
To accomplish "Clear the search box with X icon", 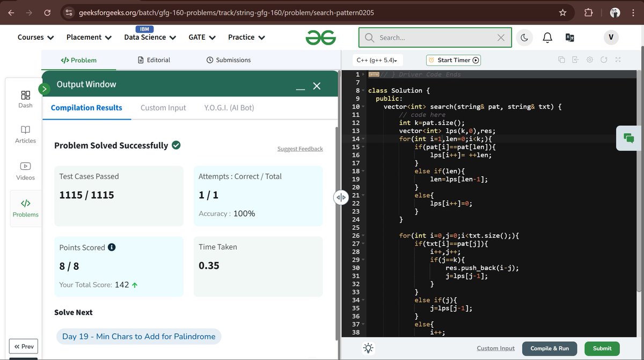I will 501,38.
